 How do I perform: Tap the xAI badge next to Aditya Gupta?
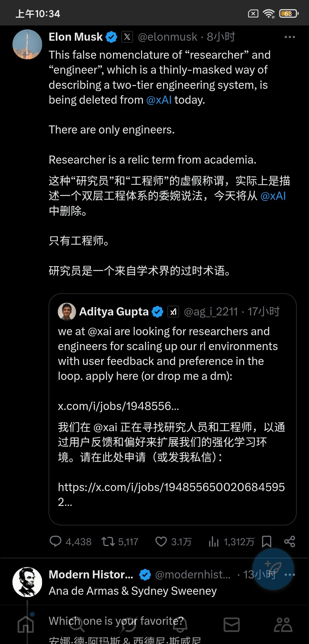pos(173,312)
